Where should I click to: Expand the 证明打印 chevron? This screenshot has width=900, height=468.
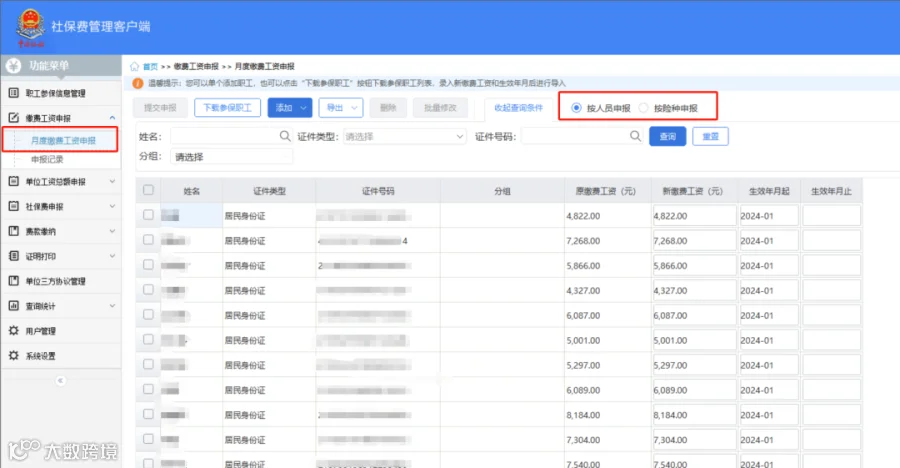tap(112, 256)
